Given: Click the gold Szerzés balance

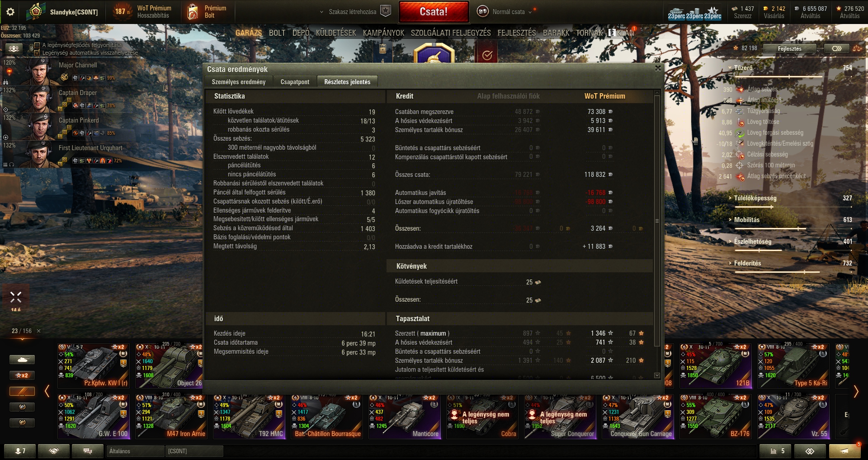Looking at the screenshot, I should point(742,12).
